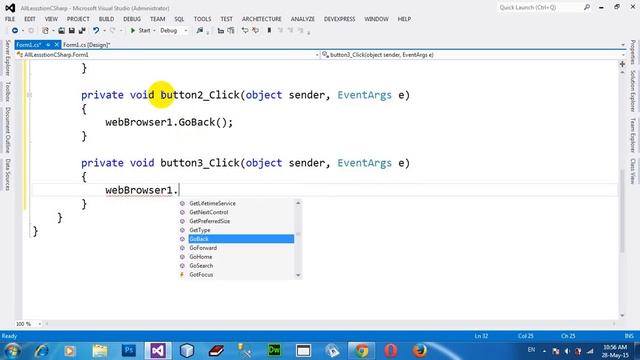Open the BUILD menu

click(107, 19)
